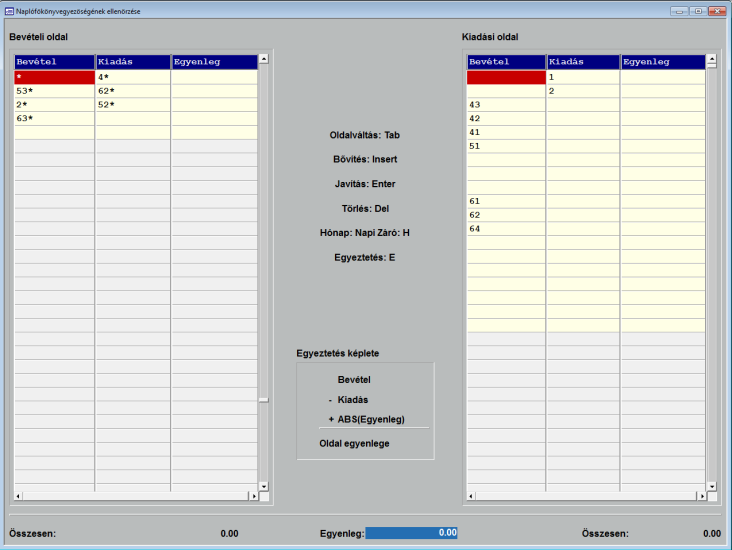Viewport: 732px width, 550px height.
Task: Click the Oldalváltás: Tab hint text
Action: pyautogui.click(x=365, y=135)
